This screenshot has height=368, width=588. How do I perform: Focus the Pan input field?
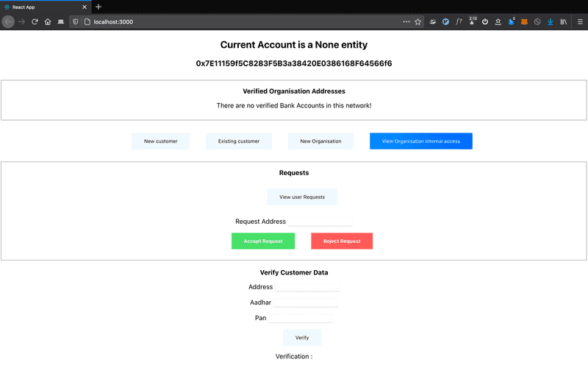301,319
